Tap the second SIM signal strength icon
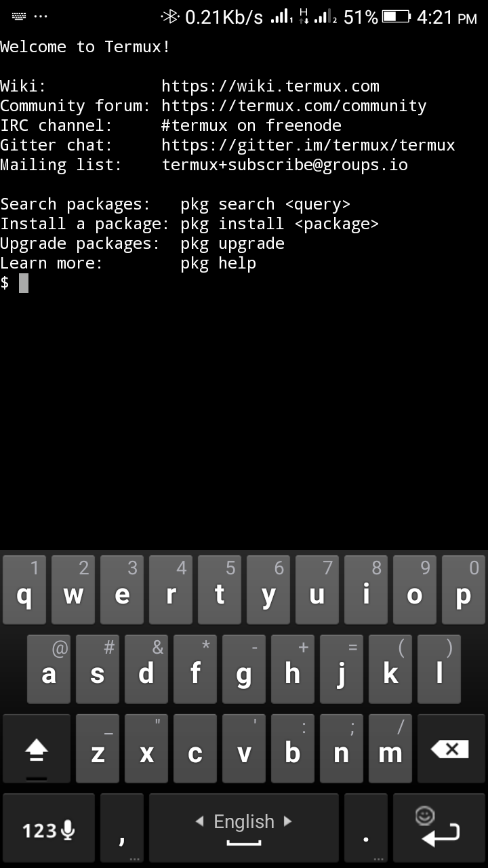The width and height of the screenshot is (488, 868). pyautogui.click(x=327, y=17)
